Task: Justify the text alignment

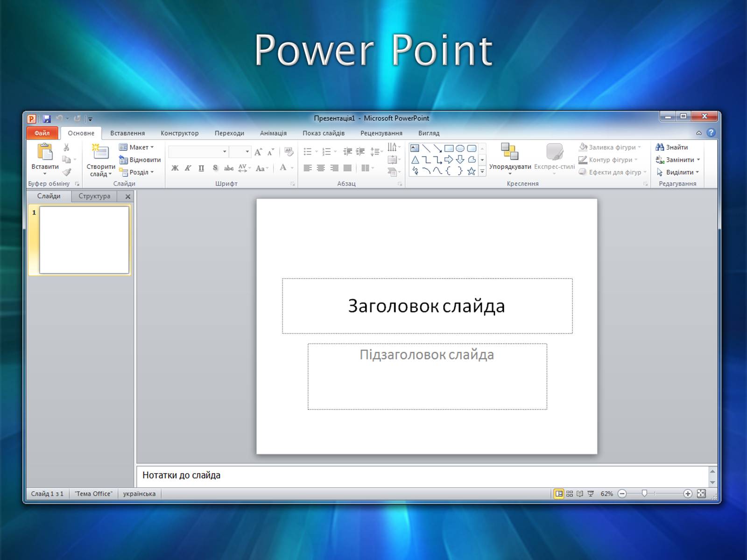Action: tap(348, 168)
